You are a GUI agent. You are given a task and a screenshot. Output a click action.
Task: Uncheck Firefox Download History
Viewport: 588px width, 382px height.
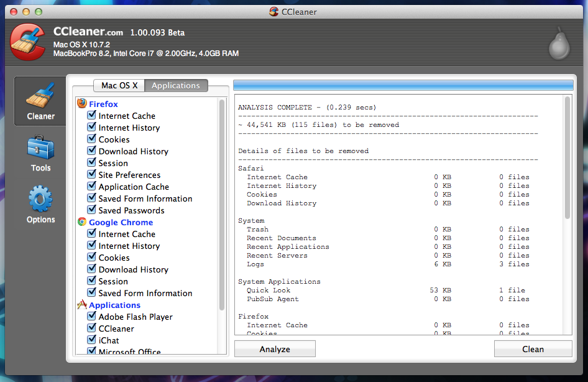(91, 151)
